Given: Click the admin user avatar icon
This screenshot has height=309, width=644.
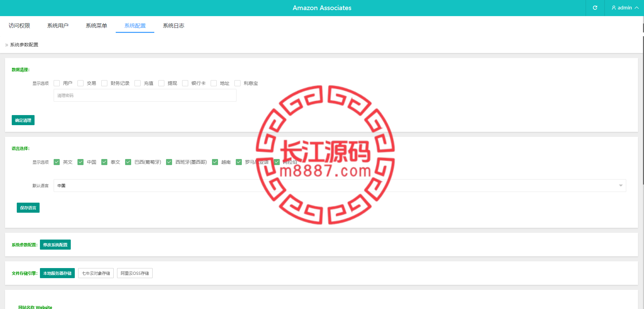Looking at the screenshot, I should [x=614, y=8].
